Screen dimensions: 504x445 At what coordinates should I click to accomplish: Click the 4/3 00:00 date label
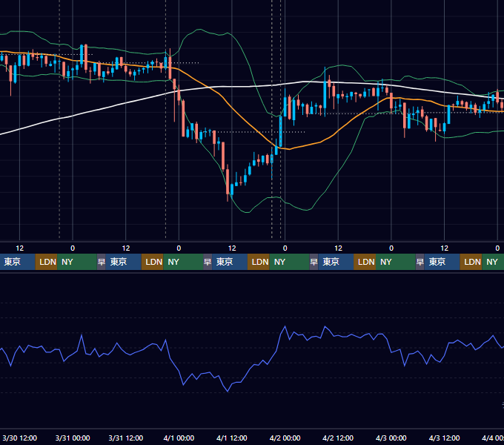[x=391, y=438]
